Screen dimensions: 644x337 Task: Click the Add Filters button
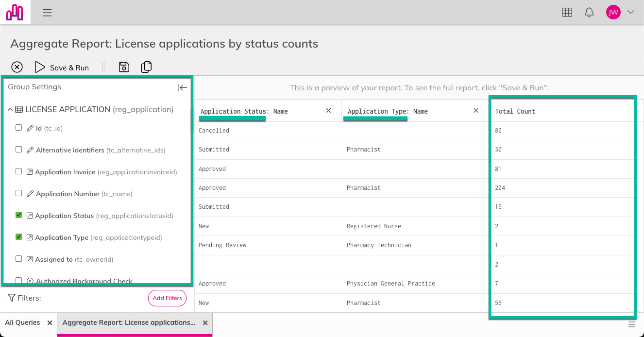(x=167, y=298)
